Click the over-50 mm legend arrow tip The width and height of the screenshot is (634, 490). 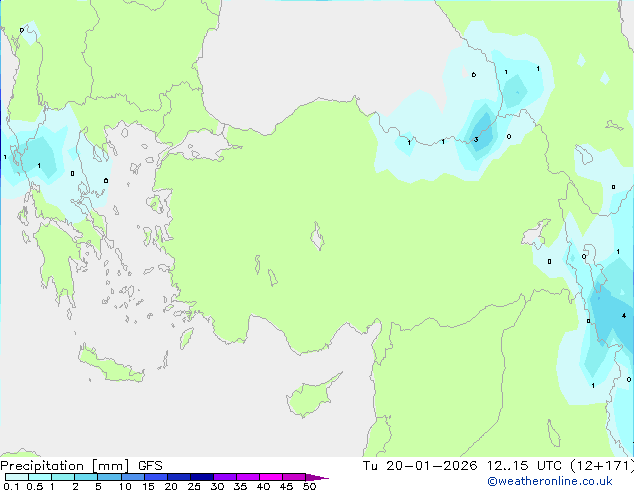(x=317, y=477)
